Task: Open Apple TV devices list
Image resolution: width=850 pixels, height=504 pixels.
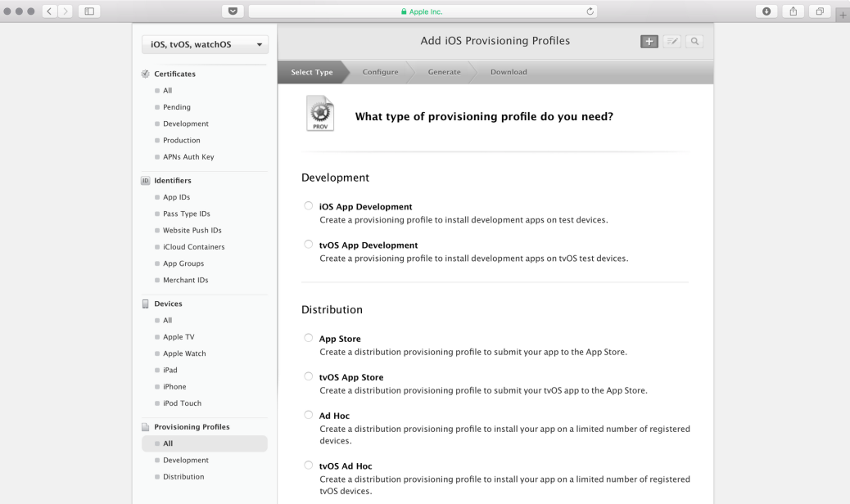Action: coord(179,337)
